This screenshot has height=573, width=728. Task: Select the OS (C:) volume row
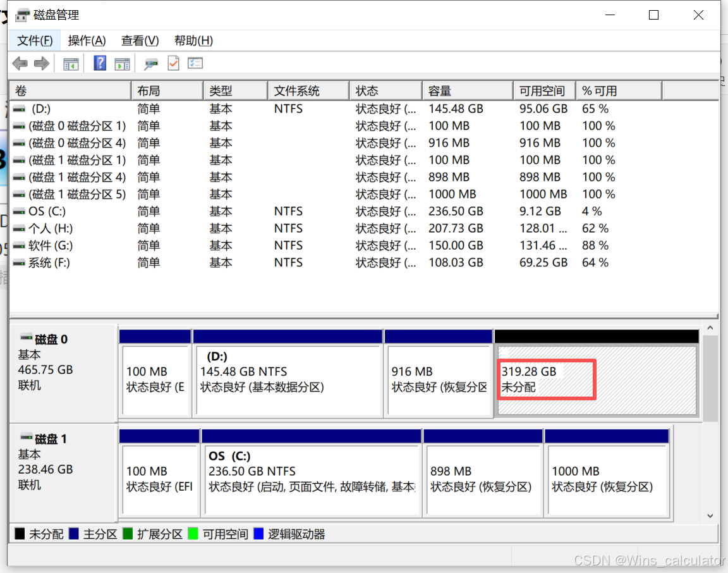364,211
